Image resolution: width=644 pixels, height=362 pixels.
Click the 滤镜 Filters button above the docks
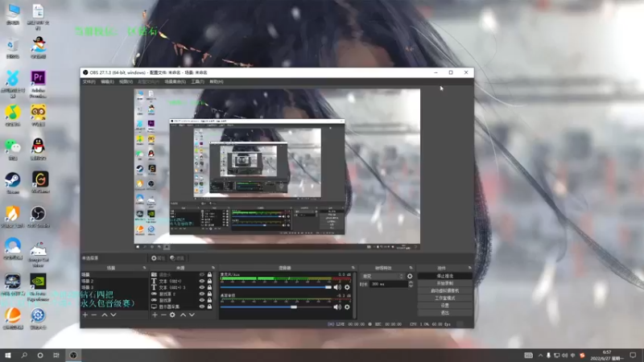click(x=177, y=258)
